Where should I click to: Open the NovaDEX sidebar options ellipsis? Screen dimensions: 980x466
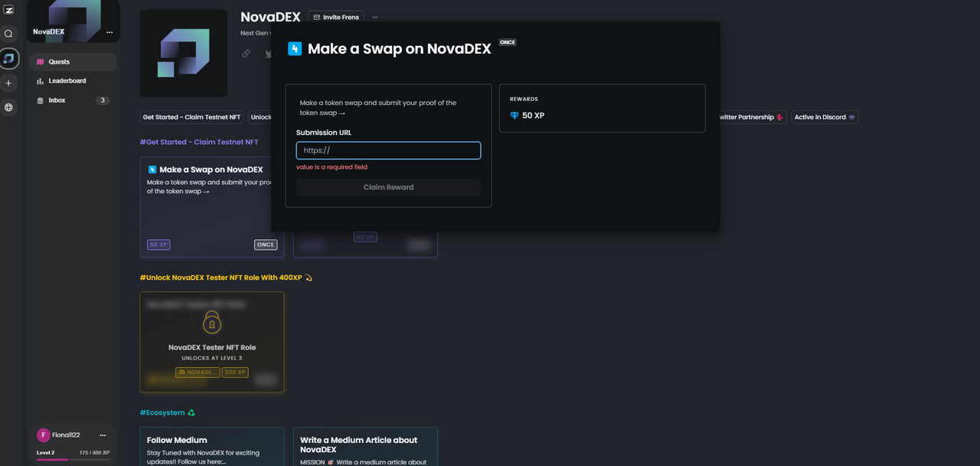[x=109, y=32]
